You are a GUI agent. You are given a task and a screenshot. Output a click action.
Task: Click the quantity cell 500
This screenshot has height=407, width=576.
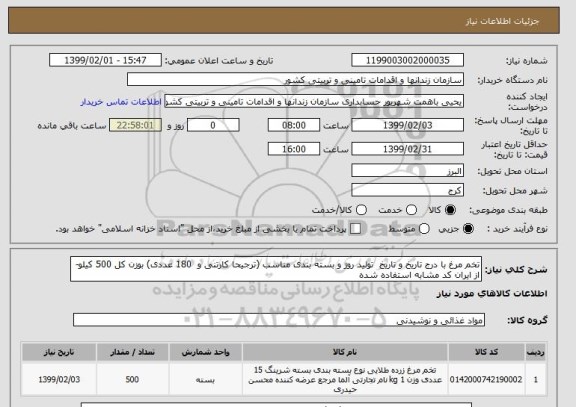point(132,379)
